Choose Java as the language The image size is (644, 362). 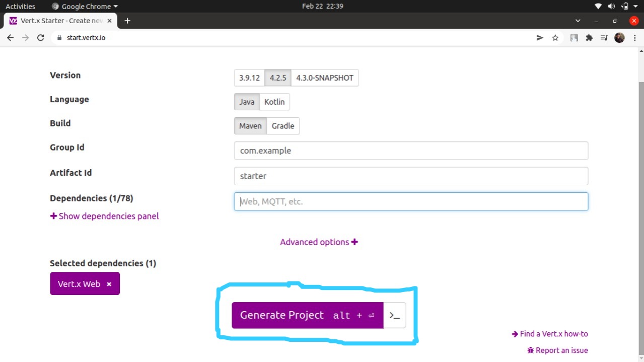[x=247, y=102]
